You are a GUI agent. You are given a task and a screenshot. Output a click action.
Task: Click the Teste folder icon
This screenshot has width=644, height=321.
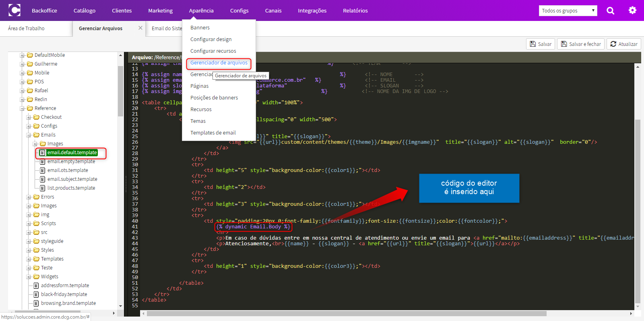click(36, 268)
